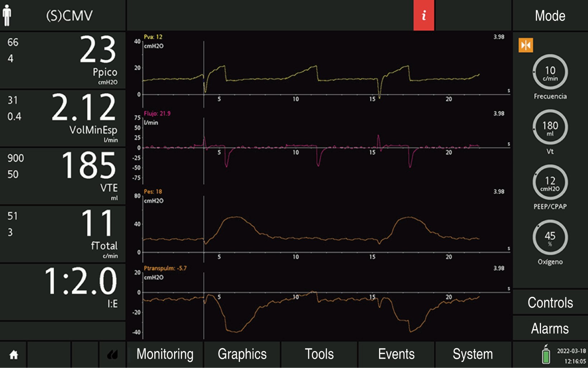Screen dimensions: 588x368
Task: Open the System tab
Action: pos(473,354)
